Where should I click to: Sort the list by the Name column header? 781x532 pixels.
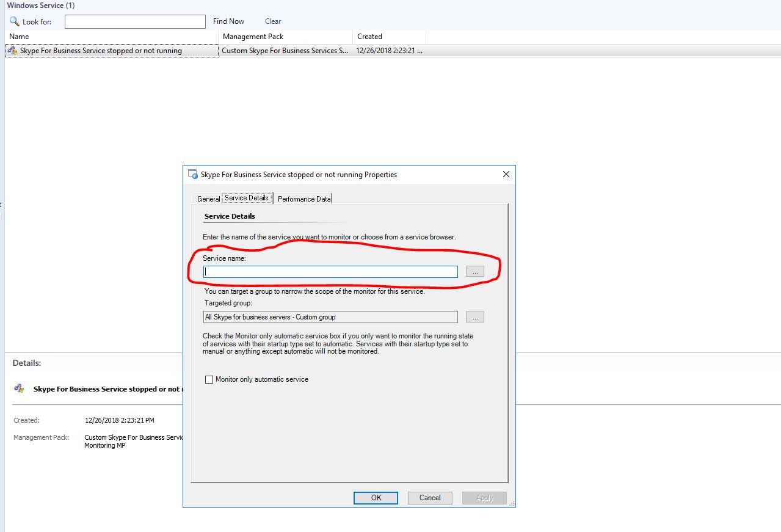pyautogui.click(x=112, y=37)
